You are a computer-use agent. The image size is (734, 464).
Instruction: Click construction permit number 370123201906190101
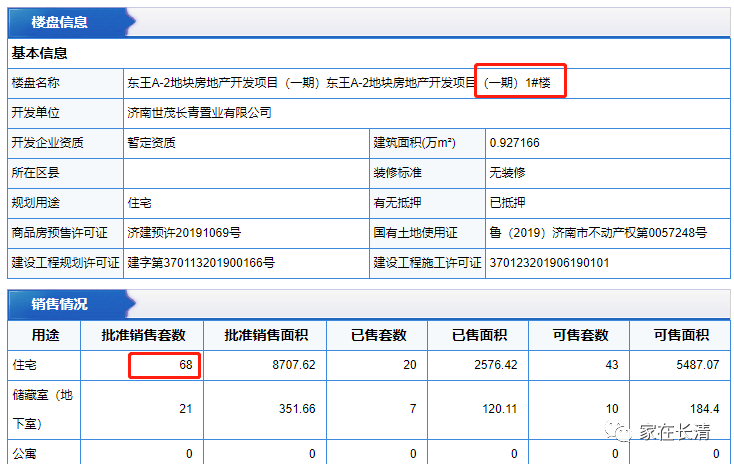(549, 263)
